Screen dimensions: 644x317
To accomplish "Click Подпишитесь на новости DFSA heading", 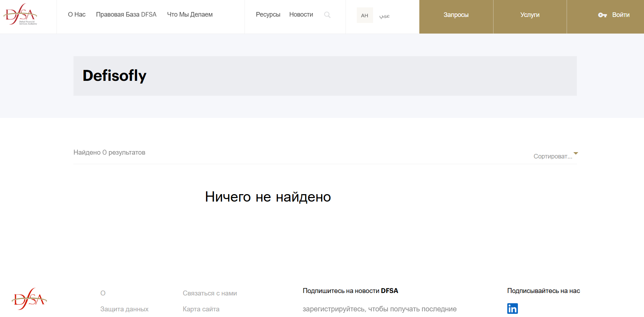I will click(x=350, y=291).
